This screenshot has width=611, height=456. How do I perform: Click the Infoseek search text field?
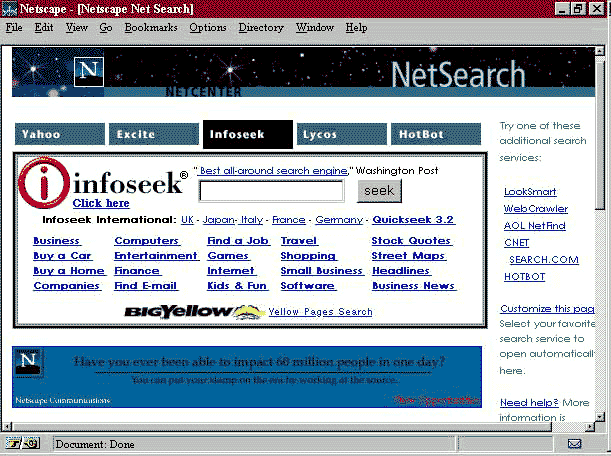[x=271, y=191]
